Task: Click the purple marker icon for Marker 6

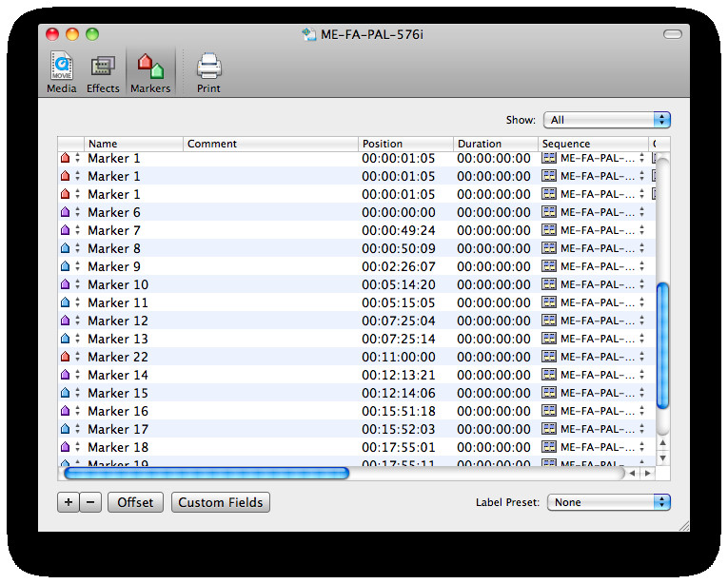Action: pyautogui.click(x=65, y=212)
